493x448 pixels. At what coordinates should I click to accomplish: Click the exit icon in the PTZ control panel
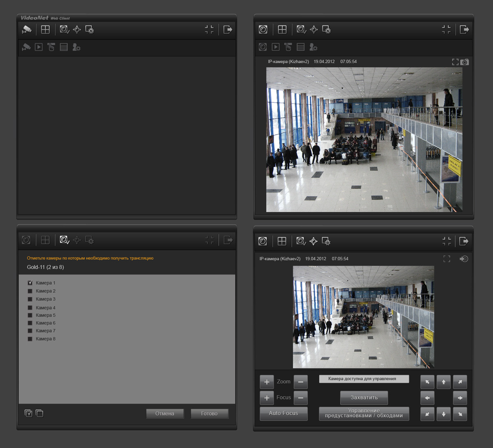pos(464,241)
